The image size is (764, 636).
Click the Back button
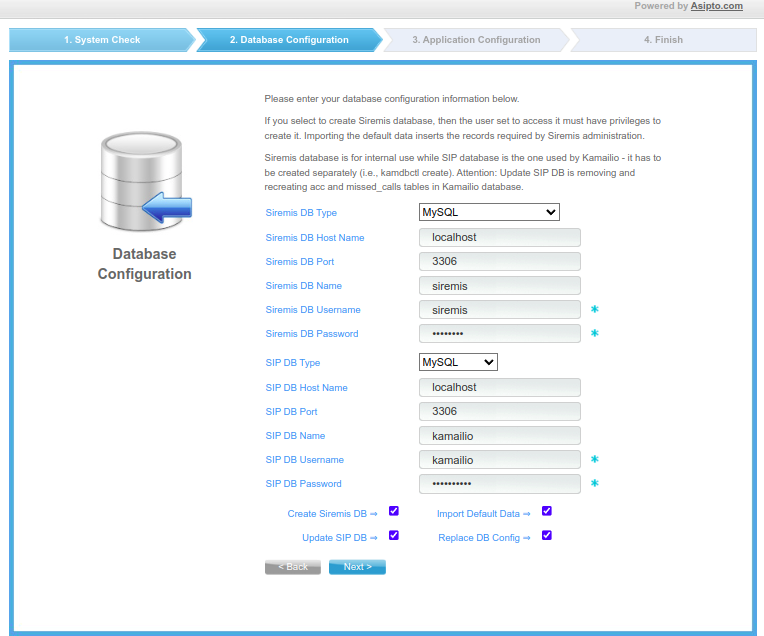pyautogui.click(x=293, y=567)
